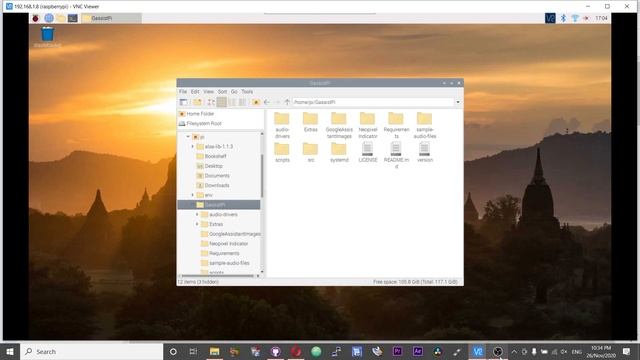Expand the audio-drivers tree node
The width and height of the screenshot is (640, 360).
[x=197, y=215]
